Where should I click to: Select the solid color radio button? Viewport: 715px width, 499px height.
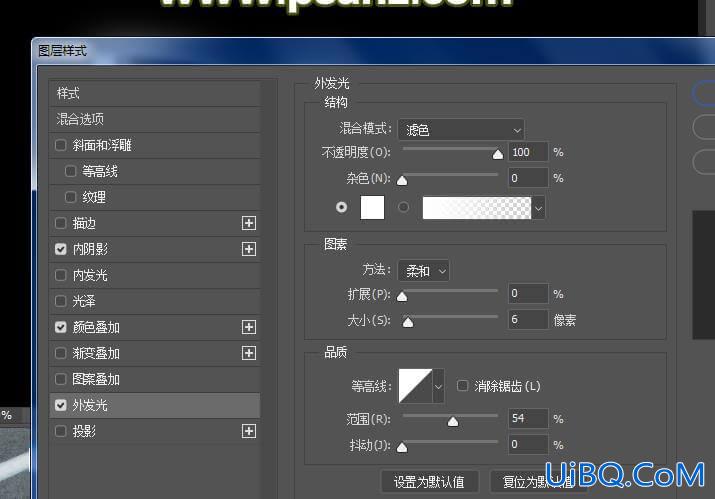point(341,208)
